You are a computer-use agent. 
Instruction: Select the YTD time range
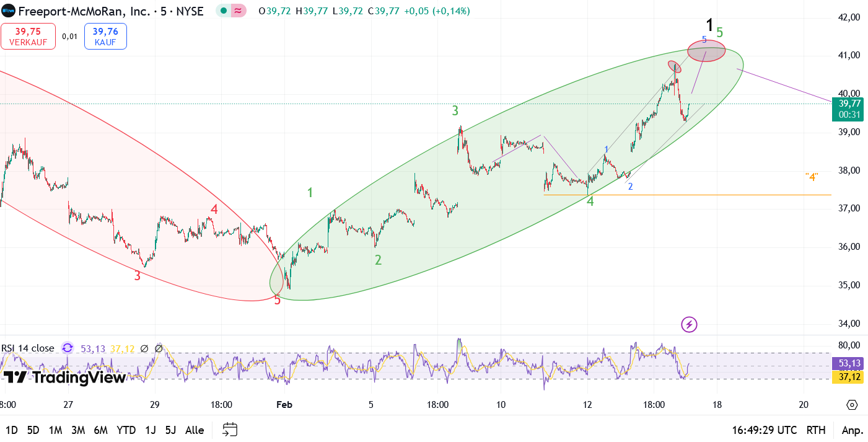point(126,430)
